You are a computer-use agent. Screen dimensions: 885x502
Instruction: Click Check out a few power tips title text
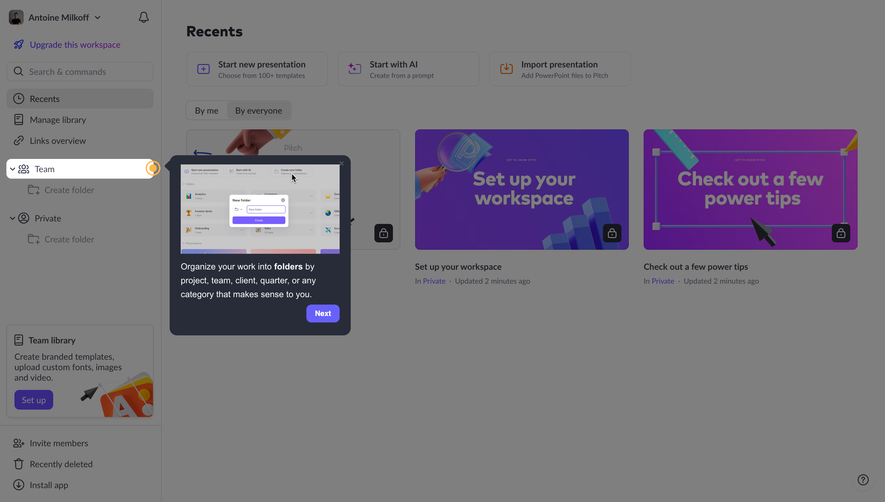coord(696,267)
